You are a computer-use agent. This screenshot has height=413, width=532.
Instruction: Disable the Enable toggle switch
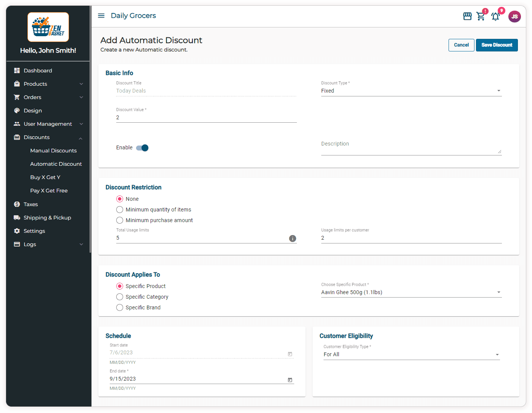pyautogui.click(x=142, y=148)
